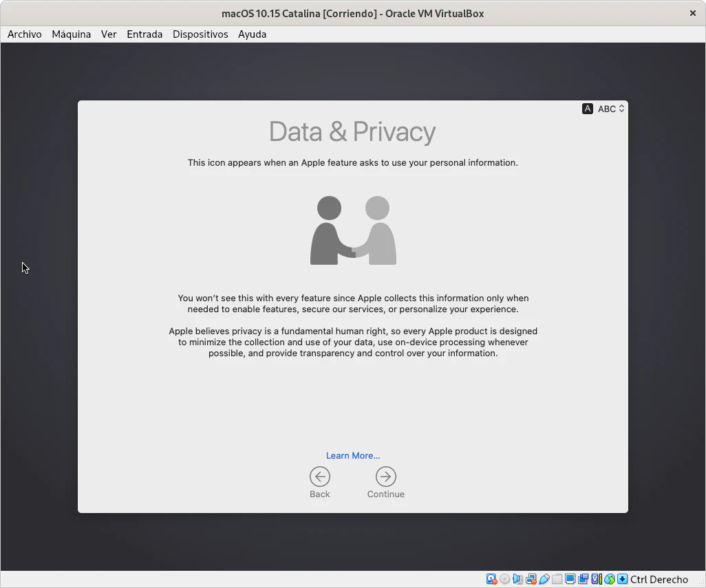Open the Dispositivos menu
This screenshot has width=706, height=588.
(200, 34)
